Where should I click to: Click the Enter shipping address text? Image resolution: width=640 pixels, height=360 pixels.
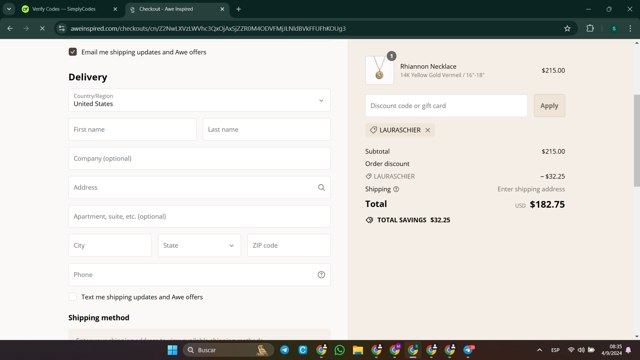[531, 189]
